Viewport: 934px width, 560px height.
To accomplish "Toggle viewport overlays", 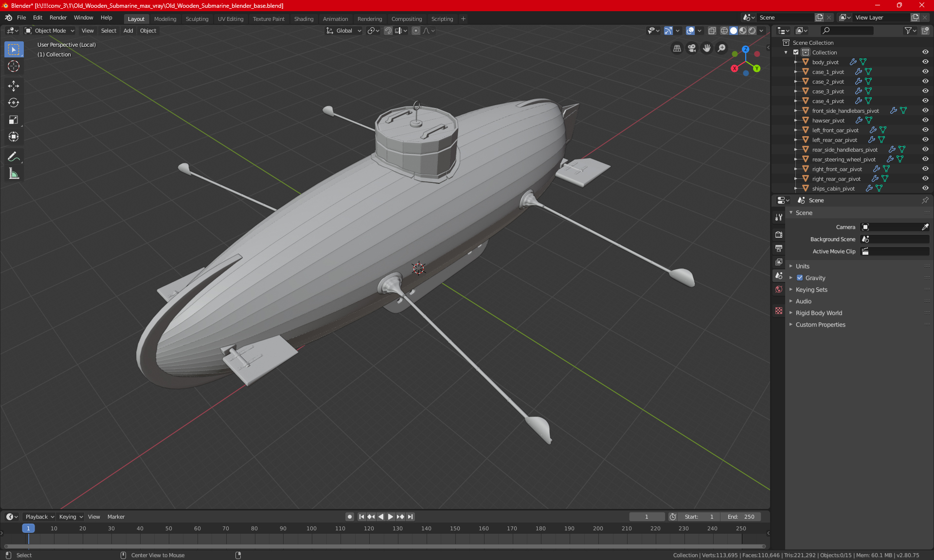I will (x=690, y=31).
